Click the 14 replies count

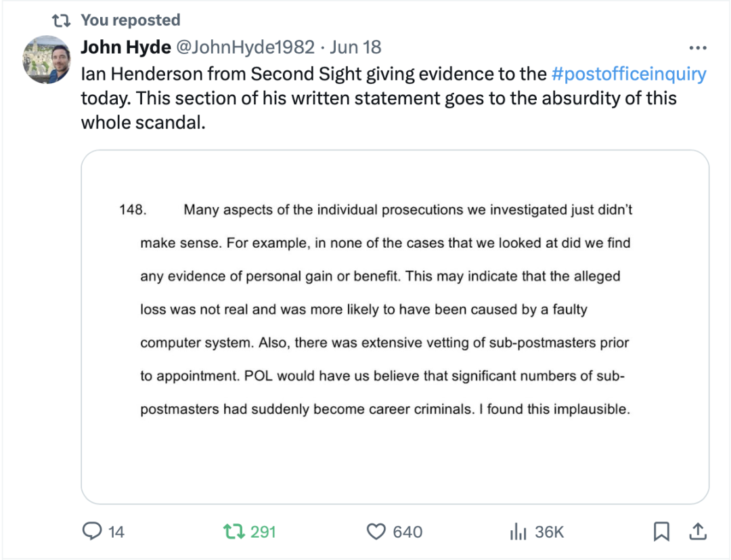click(x=116, y=532)
